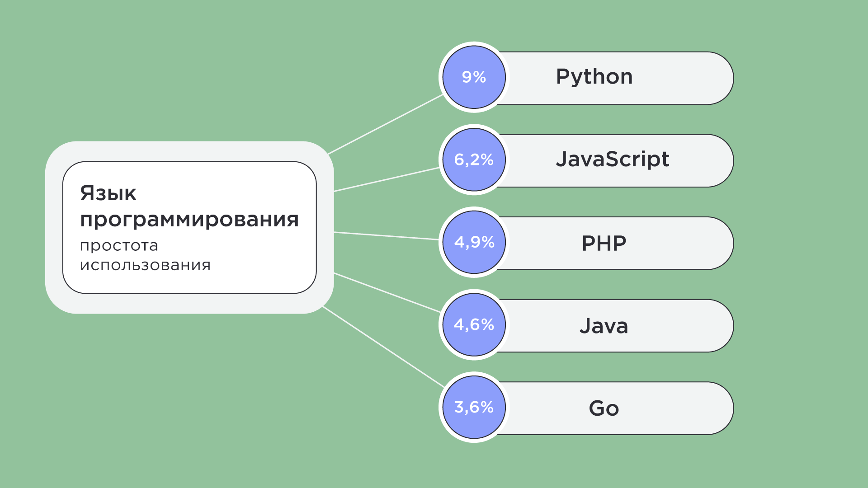Click the connector line to JavaScript
This screenshot has height=488, width=868.
[x=387, y=179]
